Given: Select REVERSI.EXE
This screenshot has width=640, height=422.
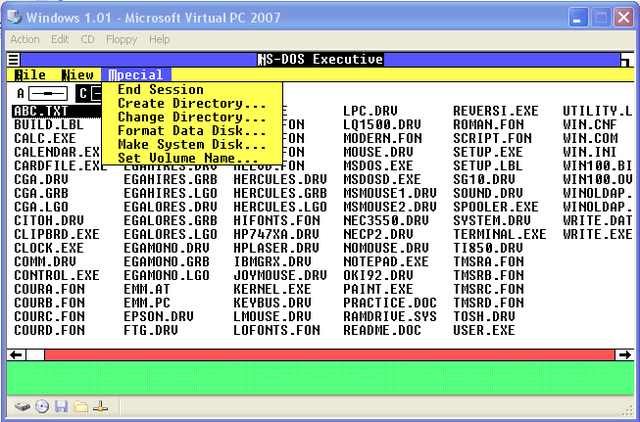Looking at the screenshot, I should pos(496,111).
